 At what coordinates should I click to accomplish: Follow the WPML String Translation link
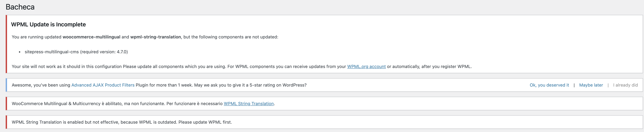tap(249, 104)
